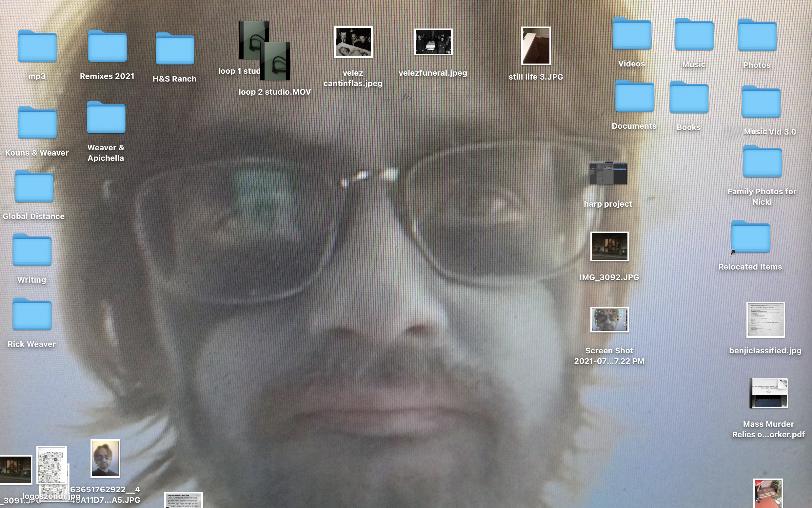Select the still life 3.JPG image

pos(536,46)
